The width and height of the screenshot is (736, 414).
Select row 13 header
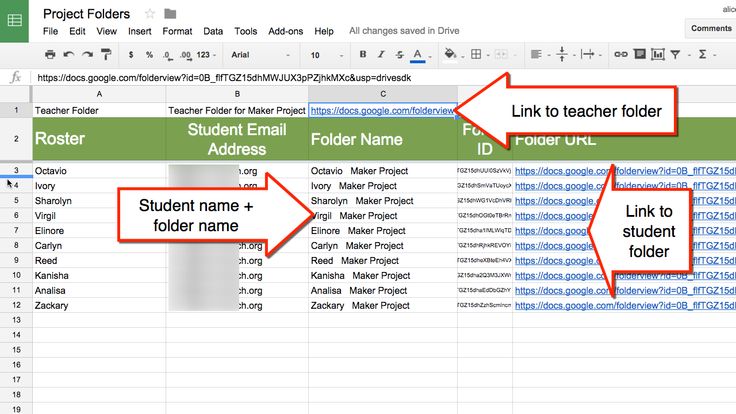click(x=16, y=320)
